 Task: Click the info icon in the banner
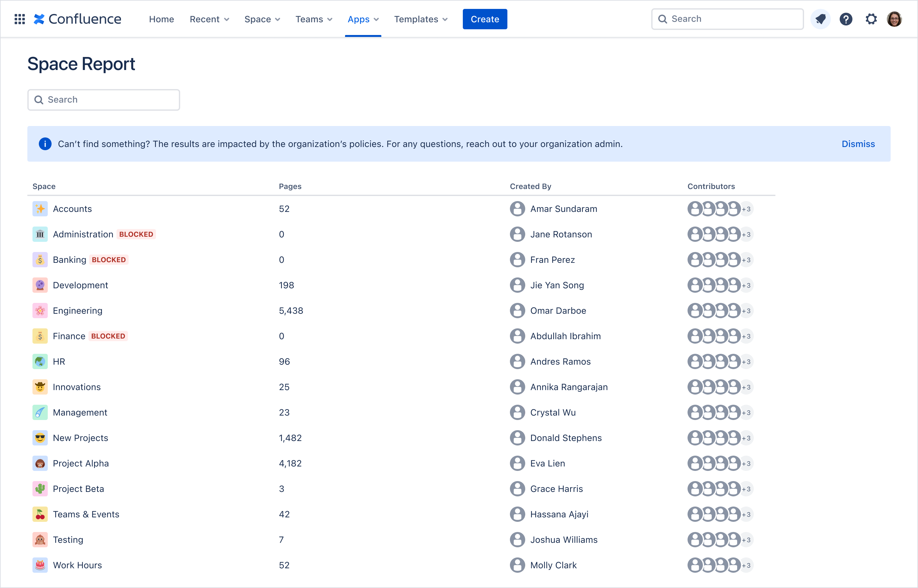click(x=45, y=144)
